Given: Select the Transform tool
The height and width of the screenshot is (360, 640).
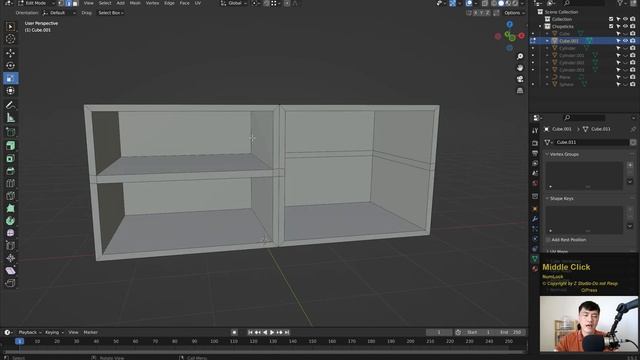Looking at the screenshot, I should pos(11,91).
